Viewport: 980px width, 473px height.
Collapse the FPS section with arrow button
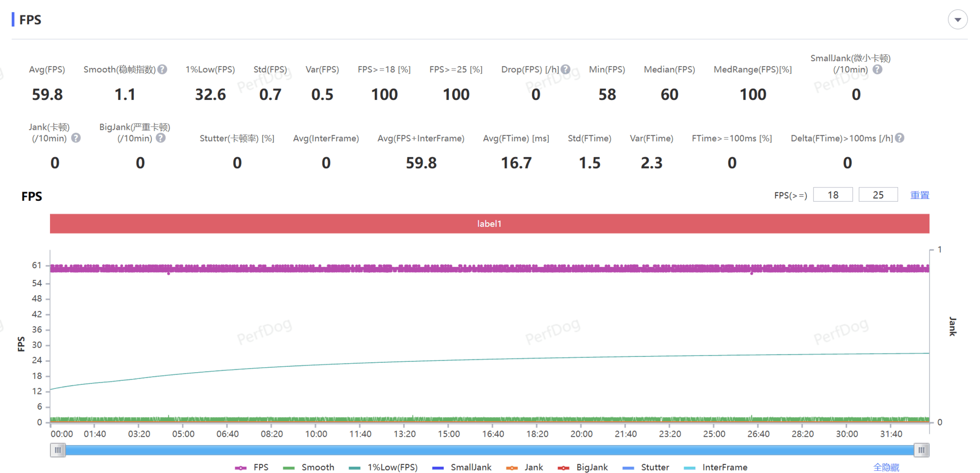pos(957,20)
